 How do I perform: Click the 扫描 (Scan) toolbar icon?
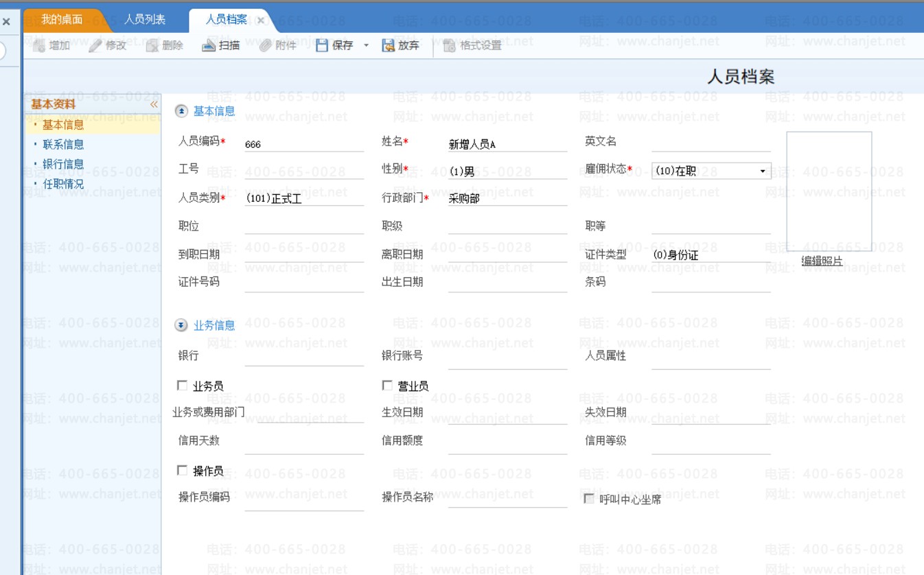click(x=209, y=46)
